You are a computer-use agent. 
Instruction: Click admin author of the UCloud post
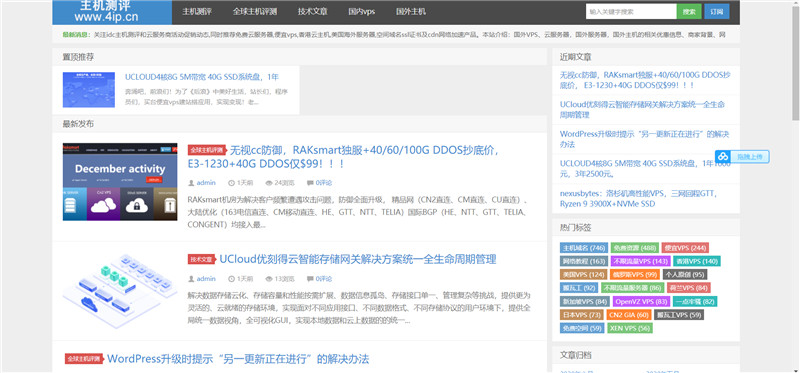(206, 279)
